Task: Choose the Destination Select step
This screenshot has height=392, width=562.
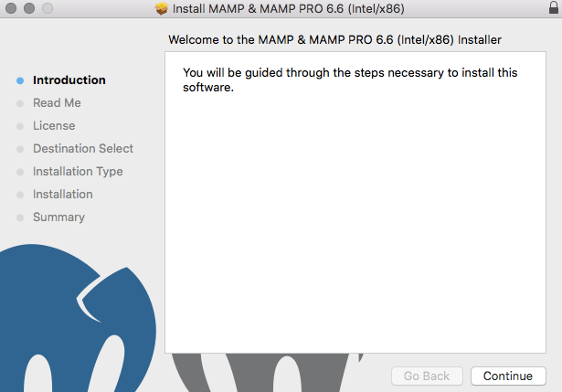Action: pos(83,149)
